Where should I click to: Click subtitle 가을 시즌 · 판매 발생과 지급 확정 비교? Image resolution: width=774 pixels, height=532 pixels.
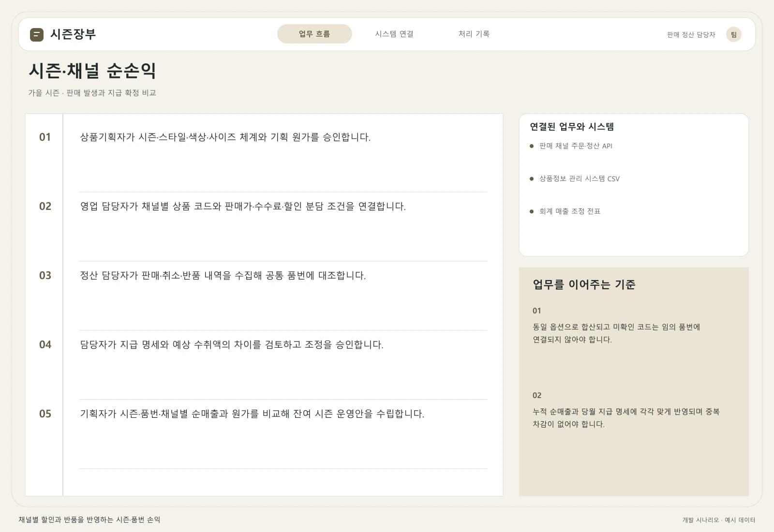pyautogui.click(x=92, y=93)
